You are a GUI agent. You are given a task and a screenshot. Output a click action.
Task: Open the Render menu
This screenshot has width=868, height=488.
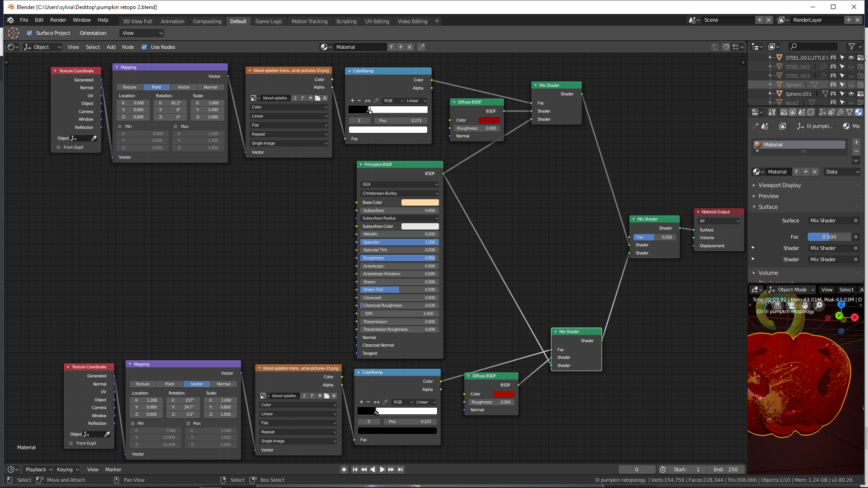(58, 20)
